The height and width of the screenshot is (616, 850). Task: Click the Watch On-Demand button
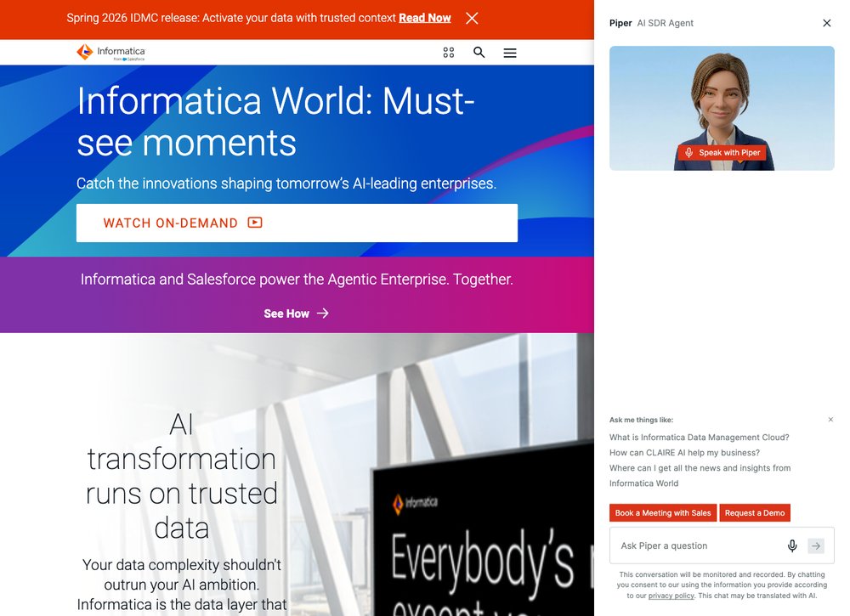pyautogui.click(x=297, y=223)
